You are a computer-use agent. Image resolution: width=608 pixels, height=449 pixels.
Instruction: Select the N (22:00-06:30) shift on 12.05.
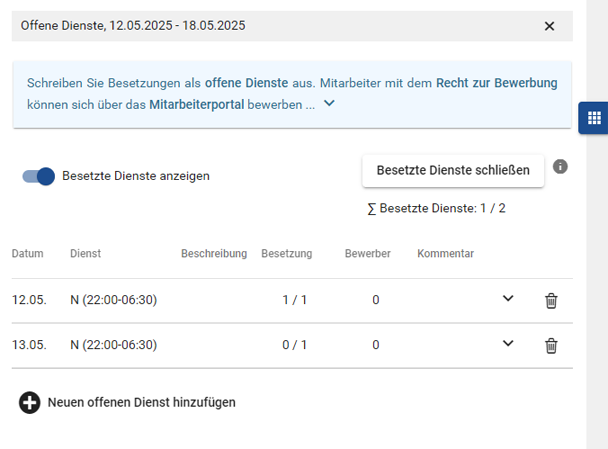click(x=113, y=300)
